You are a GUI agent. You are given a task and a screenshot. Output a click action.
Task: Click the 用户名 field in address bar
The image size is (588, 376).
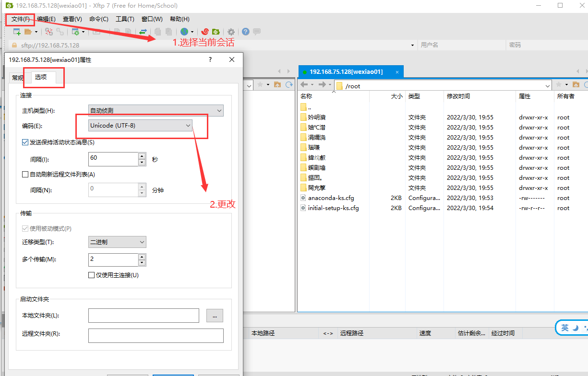461,45
